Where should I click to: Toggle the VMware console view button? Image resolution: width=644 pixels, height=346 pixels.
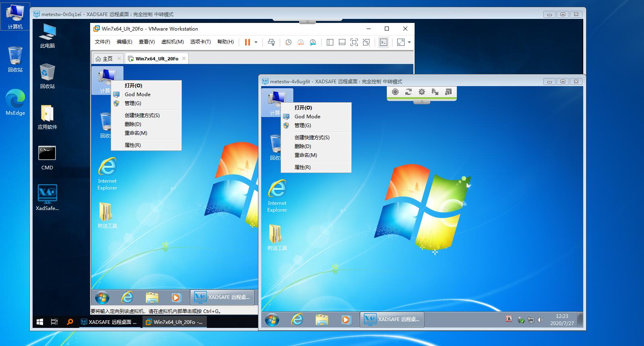(384, 42)
